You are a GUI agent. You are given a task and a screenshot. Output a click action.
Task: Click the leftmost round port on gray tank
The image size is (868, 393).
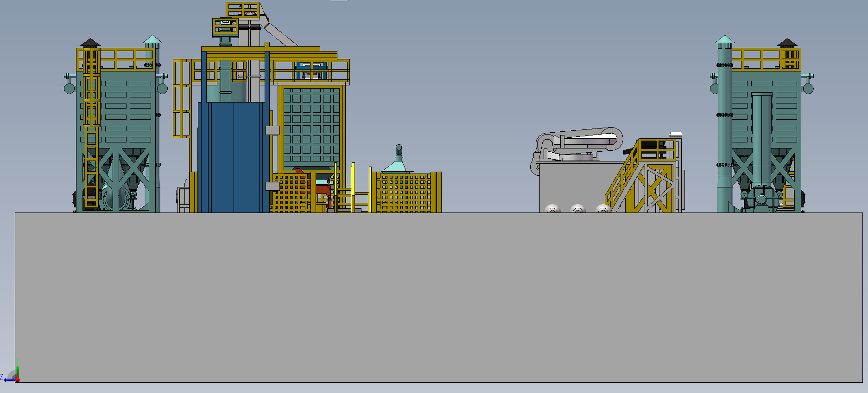(551, 209)
